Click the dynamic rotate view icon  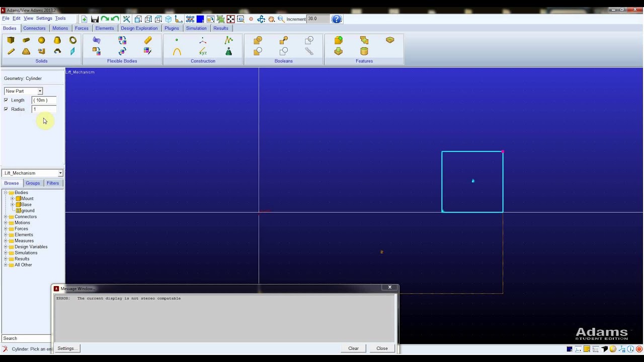click(261, 19)
